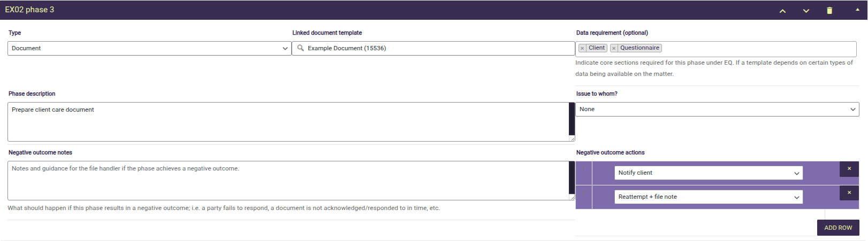Image resolution: width=868 pixels, height=241 pixels.
Task: Delete phase using the trash icon
Action: [829, 11]
